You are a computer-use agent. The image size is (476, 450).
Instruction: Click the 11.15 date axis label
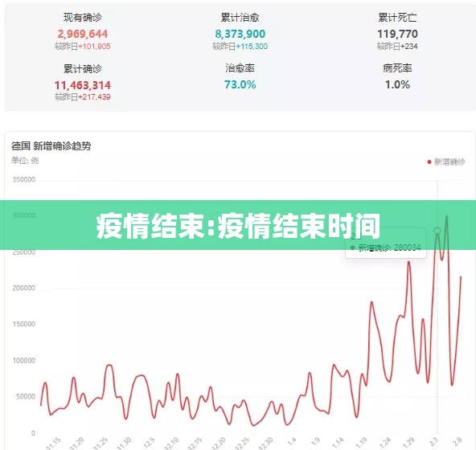click(x=54, y=443)
